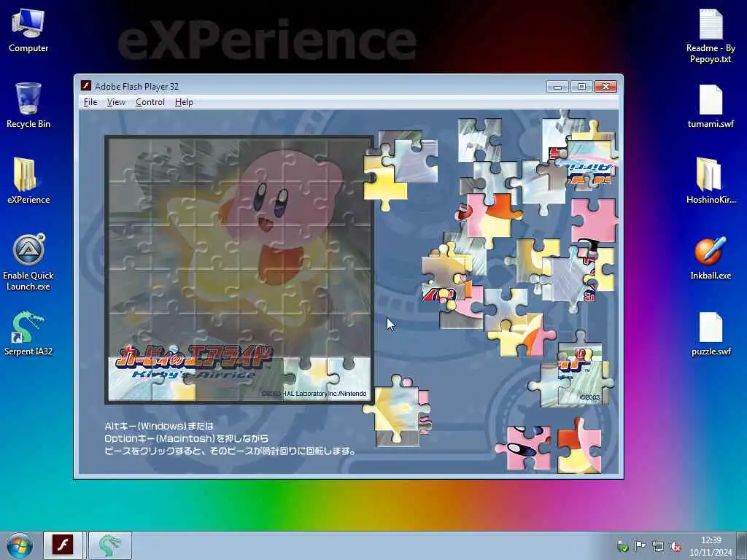
Task: Select the Recycle Bin icon
Action: pyautogui.click(x=28, y=106)
